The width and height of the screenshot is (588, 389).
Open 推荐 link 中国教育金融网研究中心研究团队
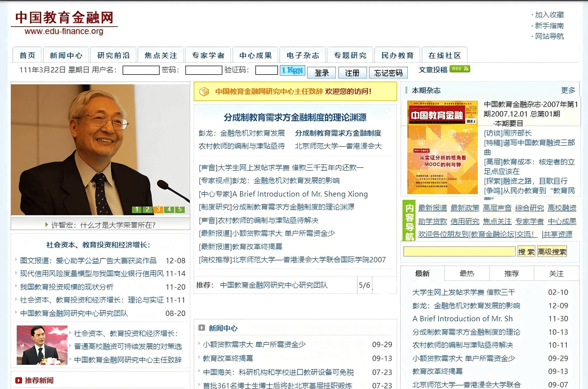click(x=274, y=285)
